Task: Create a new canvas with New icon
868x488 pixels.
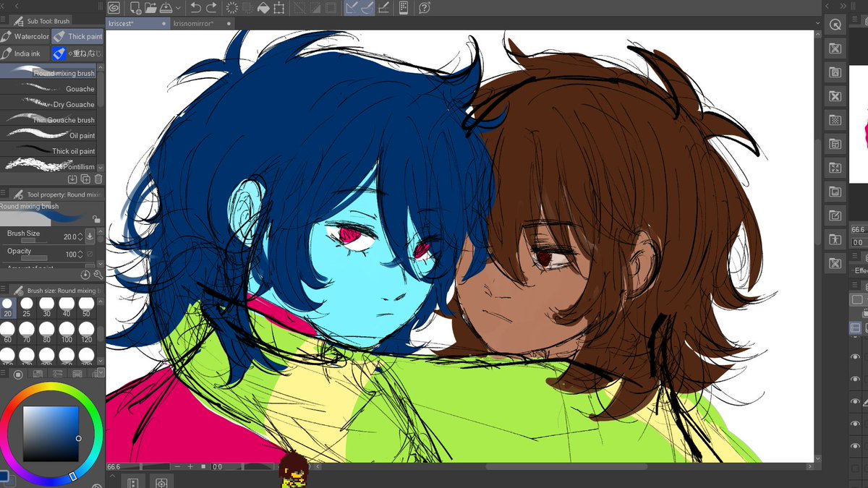Action: click(135, 8)
